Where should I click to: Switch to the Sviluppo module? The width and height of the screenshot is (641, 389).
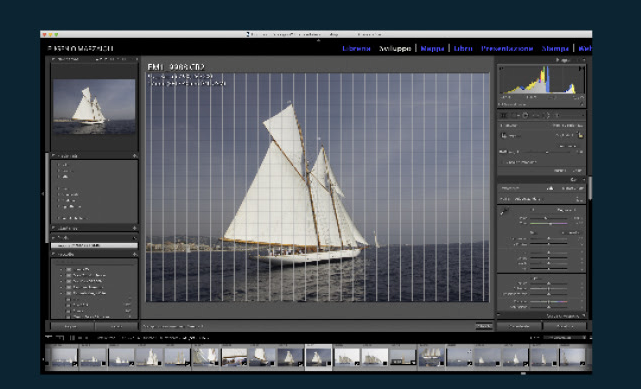click(395, 48)
